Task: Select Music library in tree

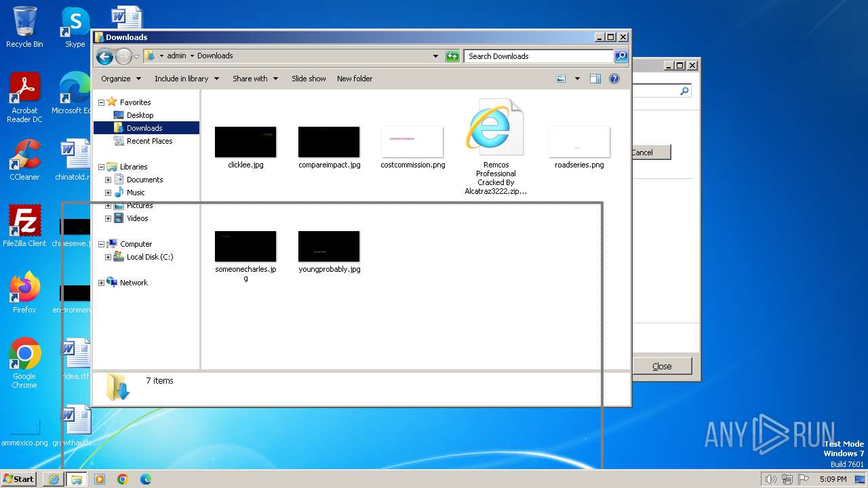Action: (135, 192)
